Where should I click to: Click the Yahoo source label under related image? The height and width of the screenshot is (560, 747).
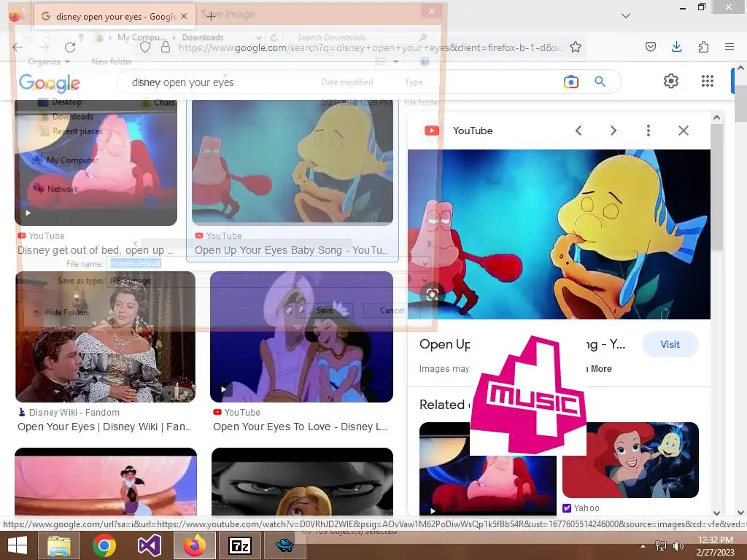587,508
